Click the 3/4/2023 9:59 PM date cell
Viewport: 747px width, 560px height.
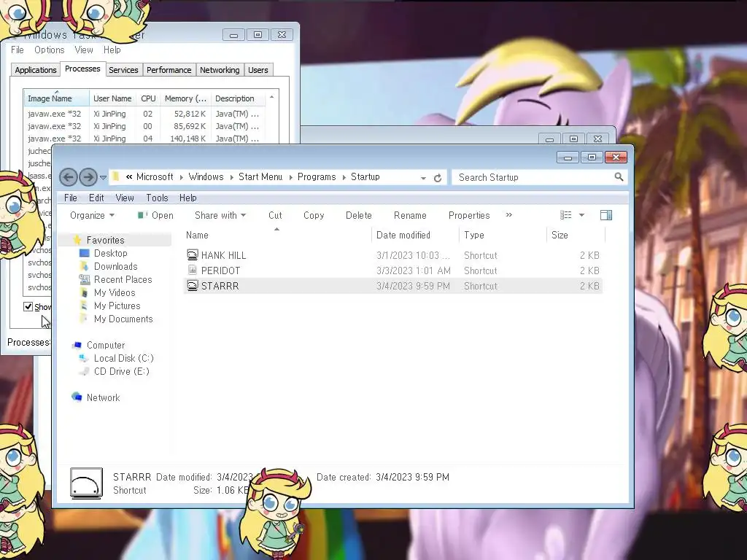413,286
